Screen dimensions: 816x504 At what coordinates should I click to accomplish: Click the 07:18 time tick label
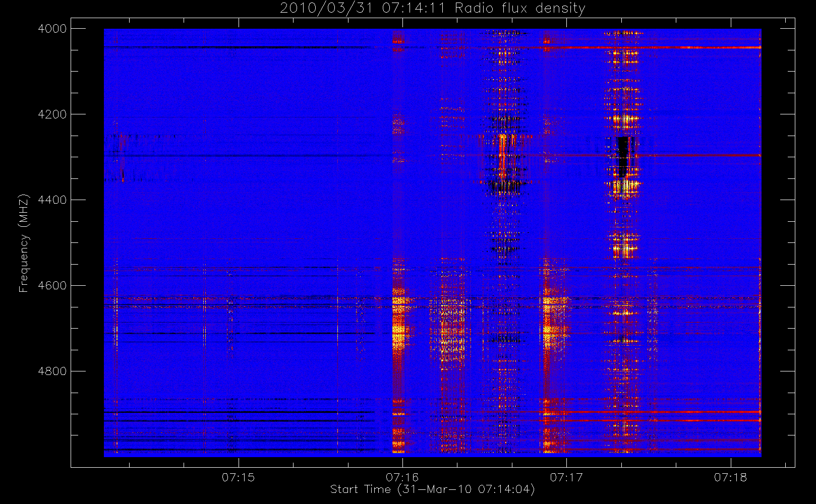731,477
